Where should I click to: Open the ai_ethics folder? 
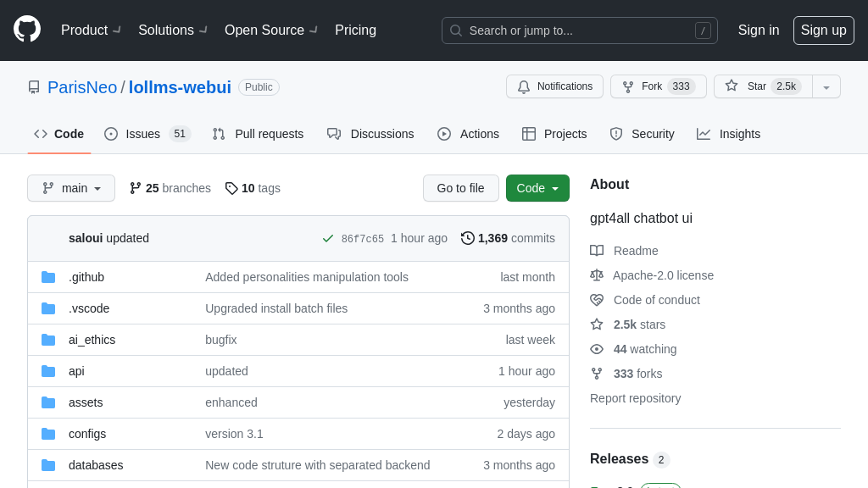tap(92, 340)
